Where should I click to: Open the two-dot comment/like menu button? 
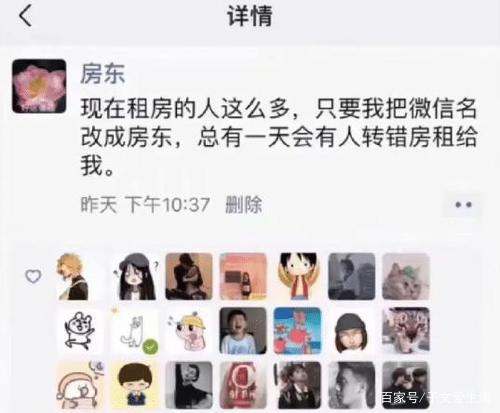[463, 204]
